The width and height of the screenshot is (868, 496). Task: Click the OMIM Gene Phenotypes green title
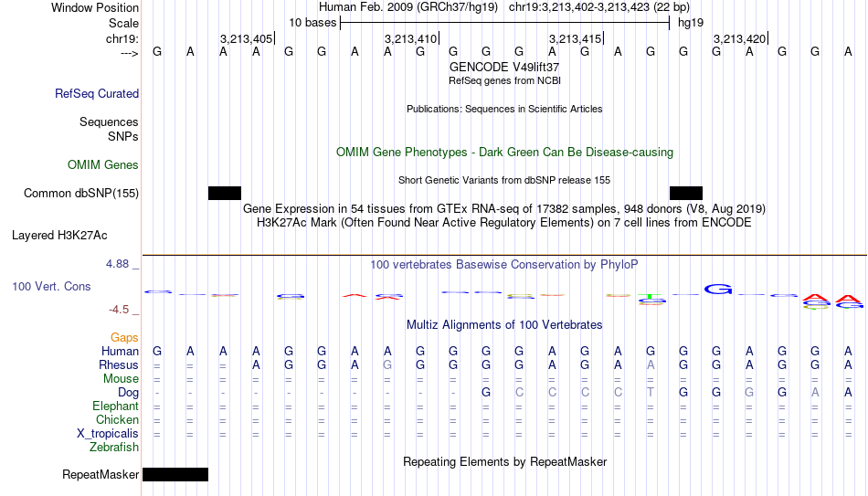tap(504, 153)
